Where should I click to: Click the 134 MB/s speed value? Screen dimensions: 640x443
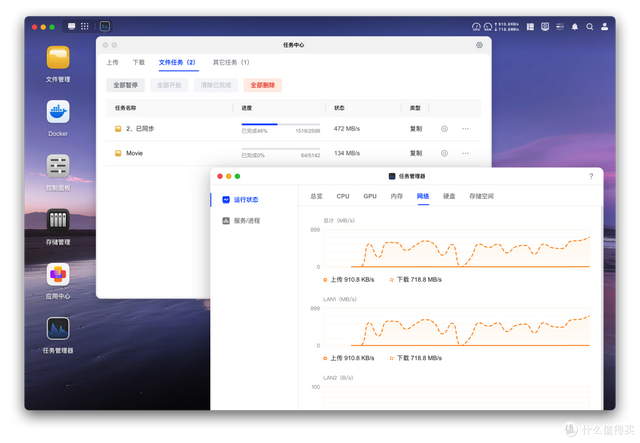pyautogui.click(x=347, y=153)
